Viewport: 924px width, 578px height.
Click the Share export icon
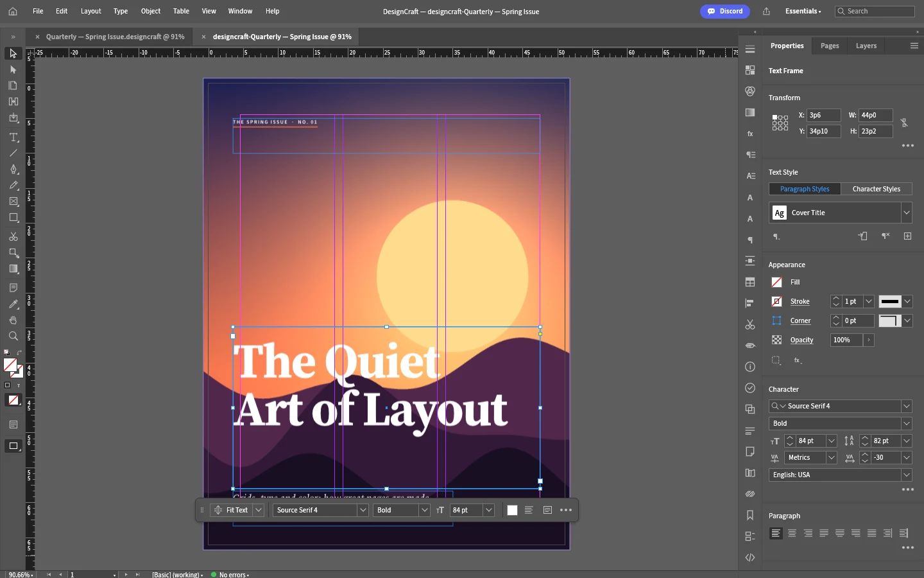(x=766, y=11)
